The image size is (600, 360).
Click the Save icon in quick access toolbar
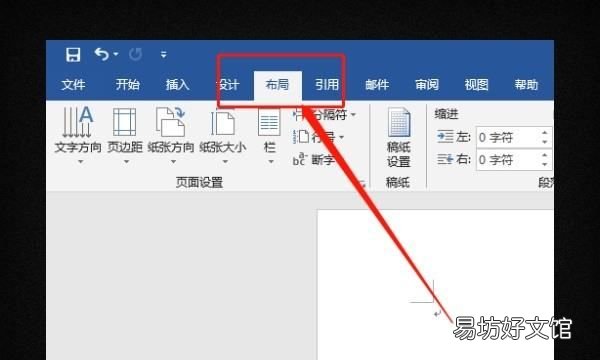(73, 55)
